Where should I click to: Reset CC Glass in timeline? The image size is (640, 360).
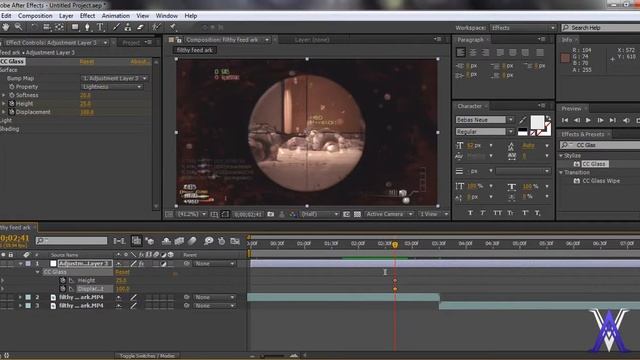click(x=122, y=272)
